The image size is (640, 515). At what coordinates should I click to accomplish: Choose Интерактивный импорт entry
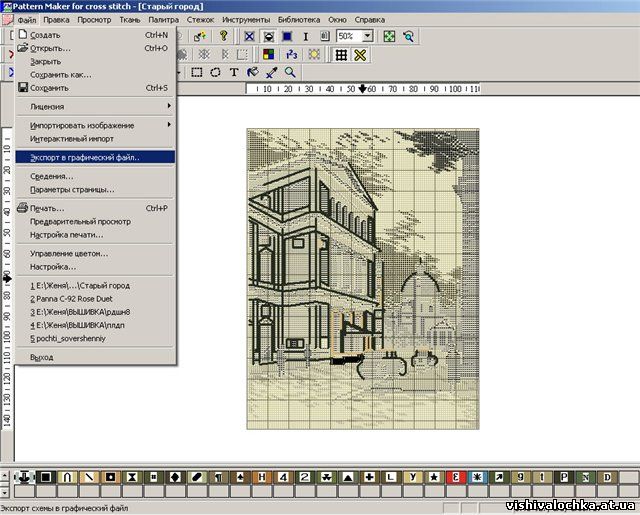pyautogui.click(x=95, y=139)
